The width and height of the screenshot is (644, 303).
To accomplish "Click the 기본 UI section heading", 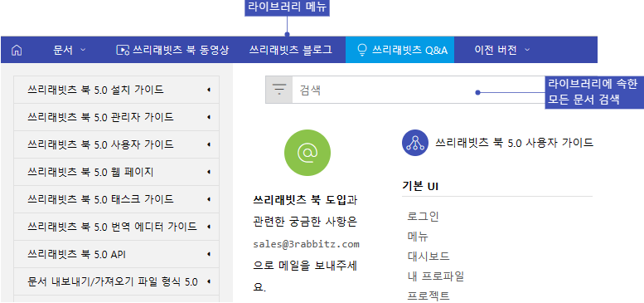I will (x=420, y=186).
